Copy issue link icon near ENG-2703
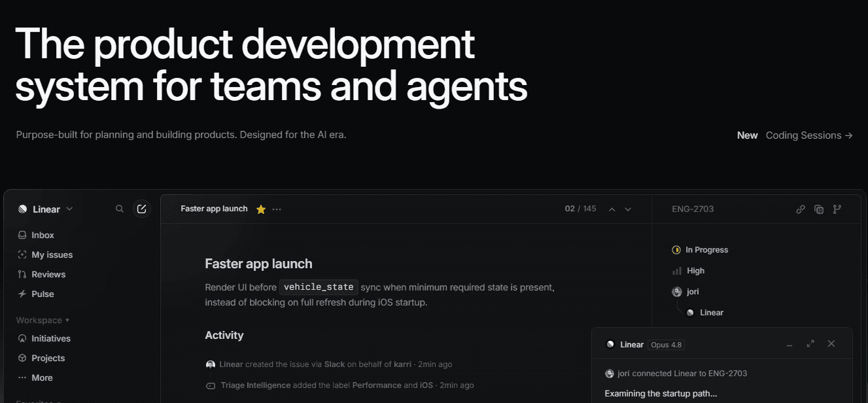The height and width of the screenshot is (403, 868). tap(801, 209)
